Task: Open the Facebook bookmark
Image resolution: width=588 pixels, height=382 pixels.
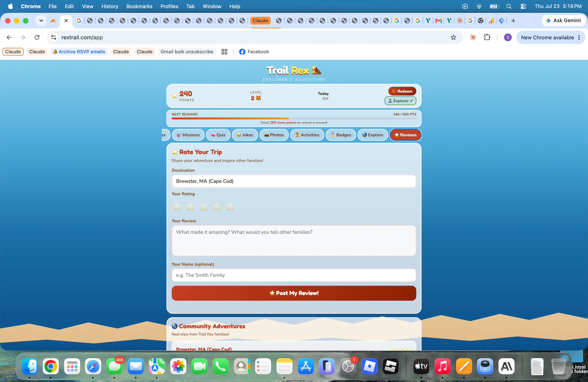Action: 254,52
